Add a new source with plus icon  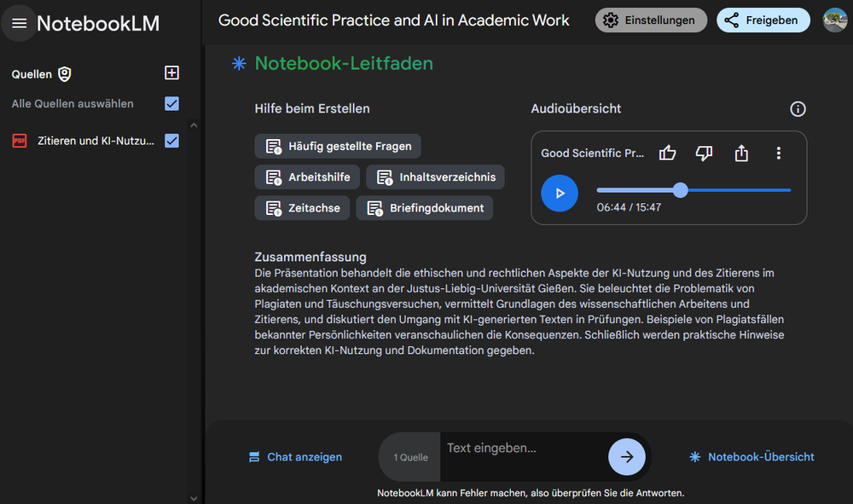tap(172, 72)
